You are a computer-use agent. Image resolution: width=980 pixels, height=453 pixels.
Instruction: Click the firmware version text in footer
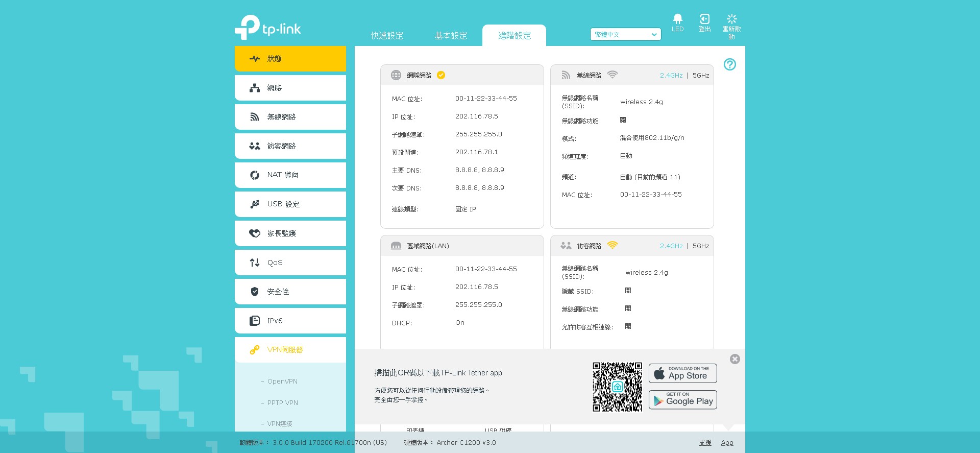[313, 443]
